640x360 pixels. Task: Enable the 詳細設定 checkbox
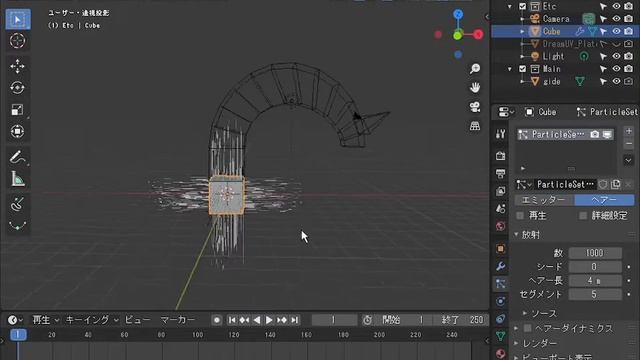[x=583, y=216]
